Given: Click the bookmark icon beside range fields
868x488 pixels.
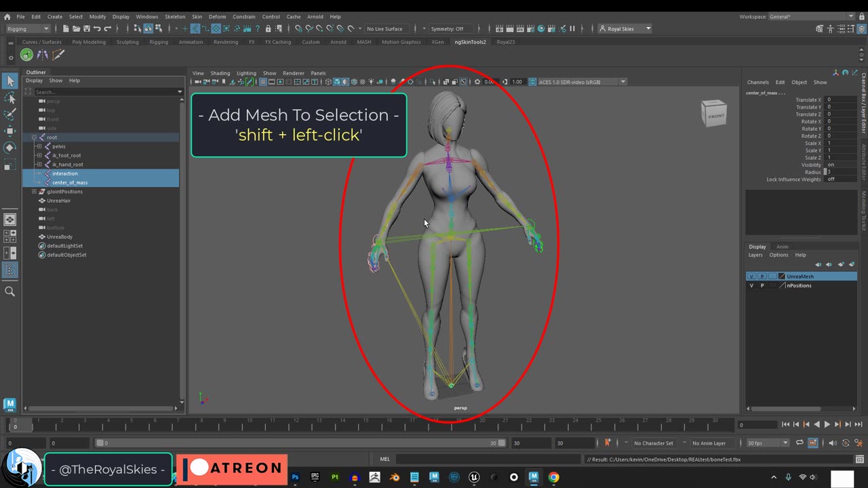Looking at the screenshot, I should 608,443.
